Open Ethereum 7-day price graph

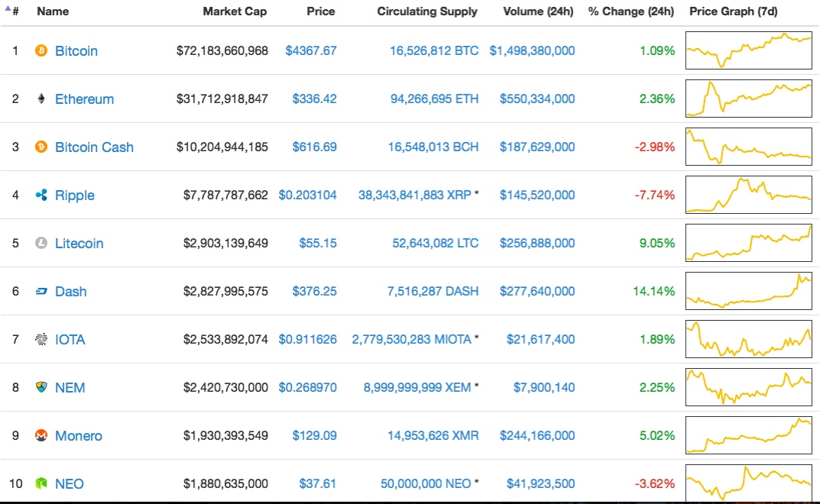pyautogui.click(x=748, y=99)
